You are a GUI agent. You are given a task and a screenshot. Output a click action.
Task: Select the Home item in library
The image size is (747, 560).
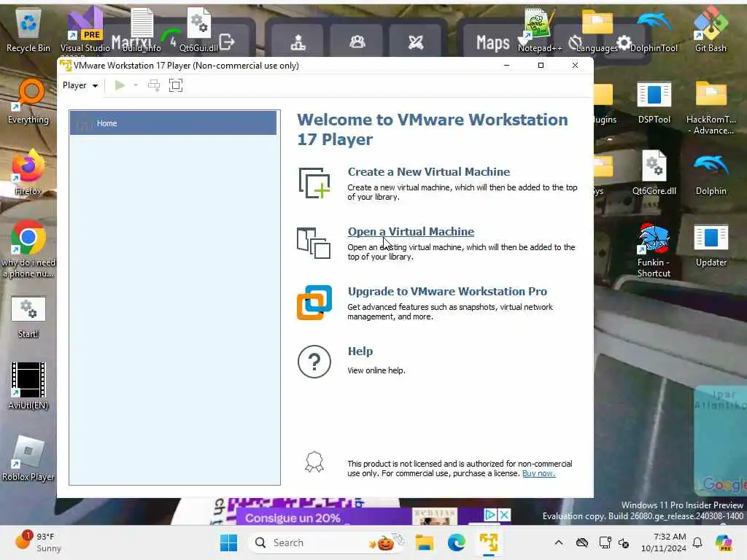point(173,122)
